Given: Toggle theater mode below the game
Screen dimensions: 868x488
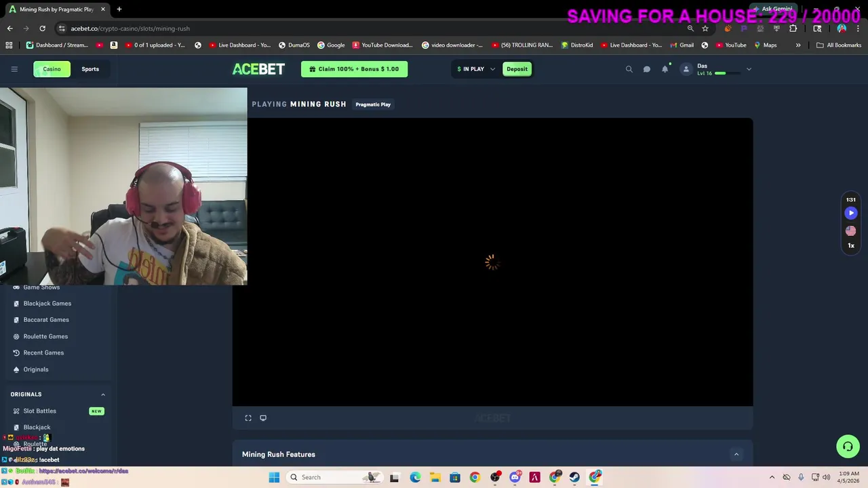Looking at the screenshot, I should coord(263,418).
